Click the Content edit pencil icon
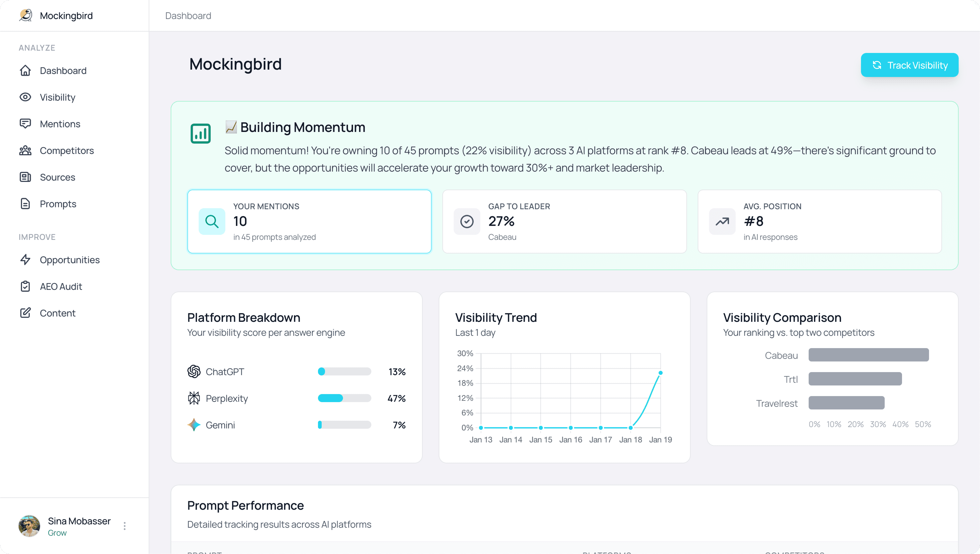The height and width of the screenshot is (554, 980). (x=25, y=313)
